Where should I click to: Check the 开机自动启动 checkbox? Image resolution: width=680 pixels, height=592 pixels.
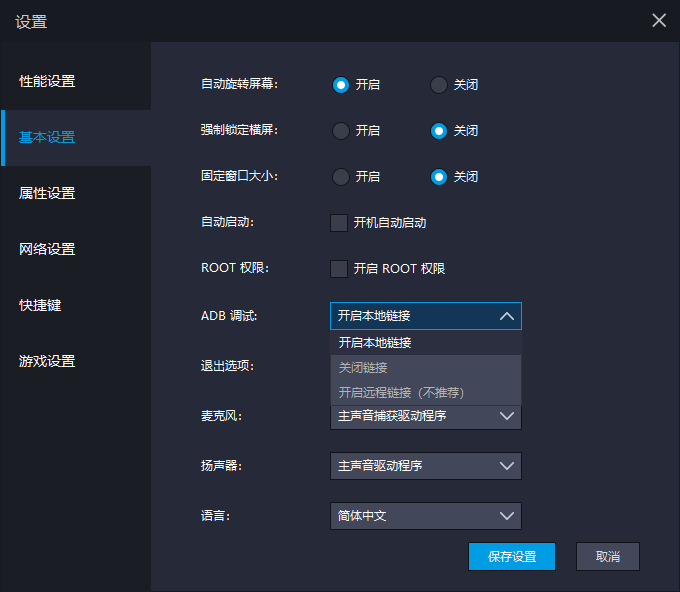[339, 223]
